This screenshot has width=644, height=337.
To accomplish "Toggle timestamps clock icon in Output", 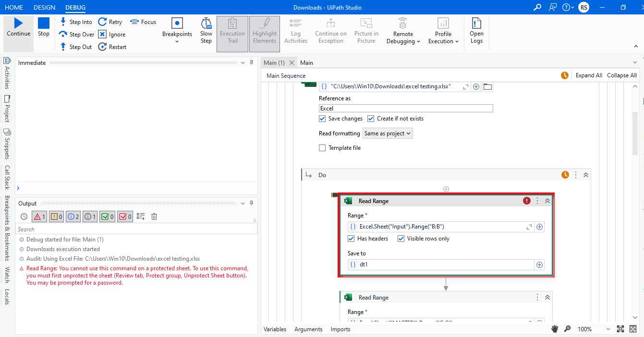I will pos(24,217).
